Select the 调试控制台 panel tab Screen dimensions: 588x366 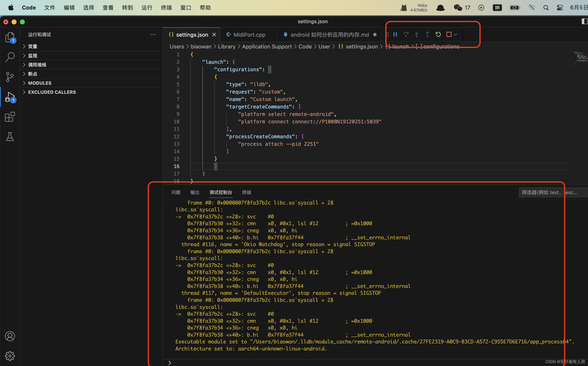[x=221, y=192]
